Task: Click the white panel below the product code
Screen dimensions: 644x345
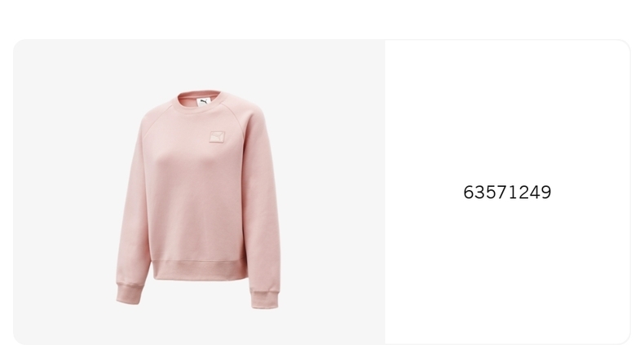Action: point(507,271)
